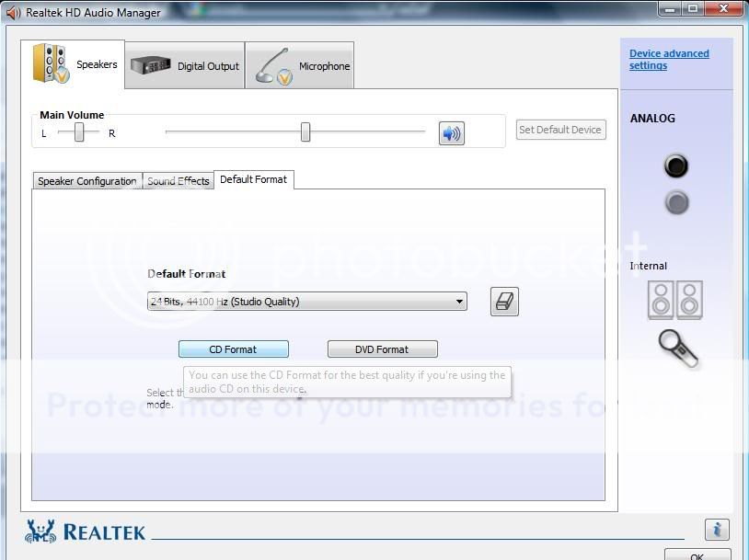This screenshot has width=749, height=560.
Task: Click the gray analog jack connector
Action: coord(677,202)
